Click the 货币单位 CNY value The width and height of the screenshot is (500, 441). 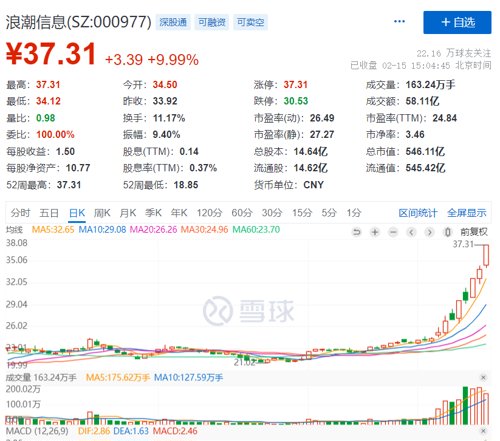point(313,185)
